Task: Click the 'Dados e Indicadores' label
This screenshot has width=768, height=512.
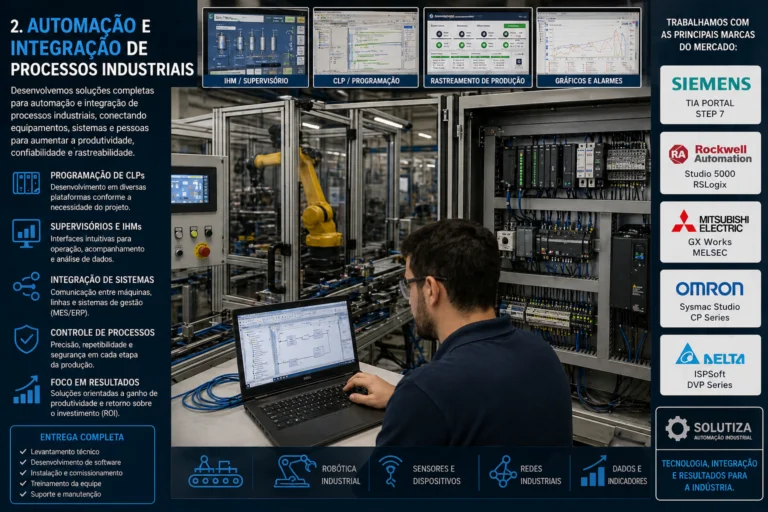Action: coord(627,475)
